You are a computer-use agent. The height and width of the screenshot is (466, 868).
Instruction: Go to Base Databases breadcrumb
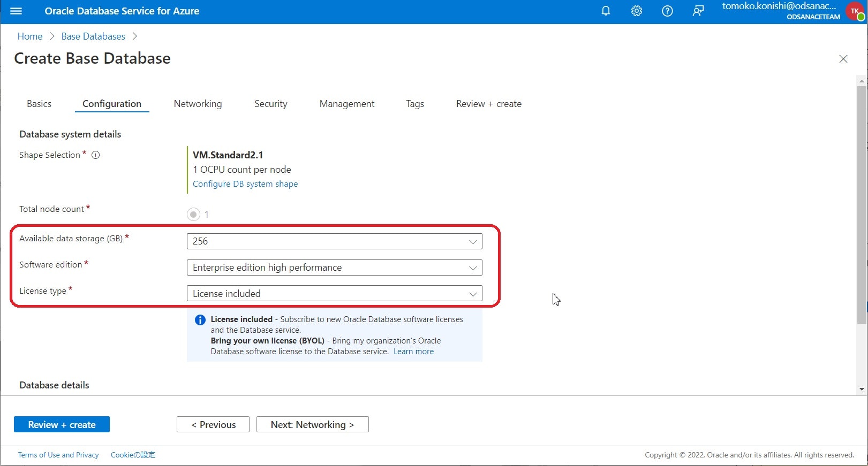[93, 36]
